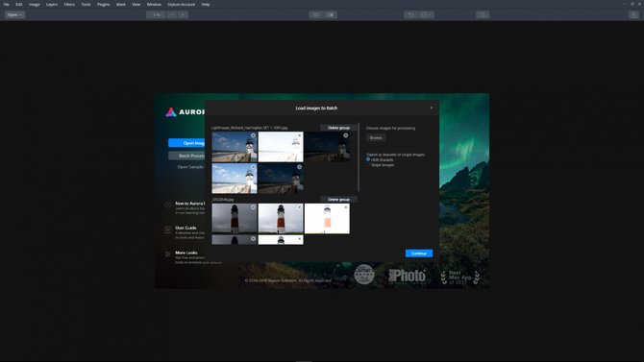Viewport: 644px width, 362px height.
Task: Select the dark grey red-striped lighthouse thumbnail
Action: (235, 219)
